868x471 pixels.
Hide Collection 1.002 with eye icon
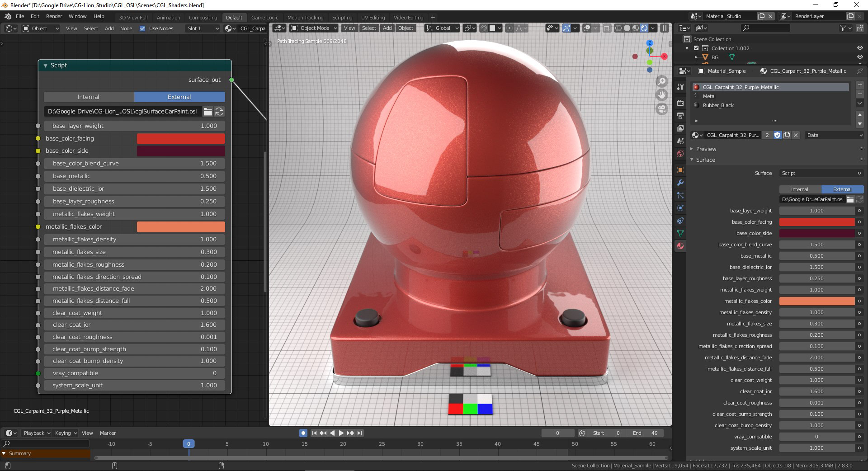pyautogui.click(x=860, y=48)
